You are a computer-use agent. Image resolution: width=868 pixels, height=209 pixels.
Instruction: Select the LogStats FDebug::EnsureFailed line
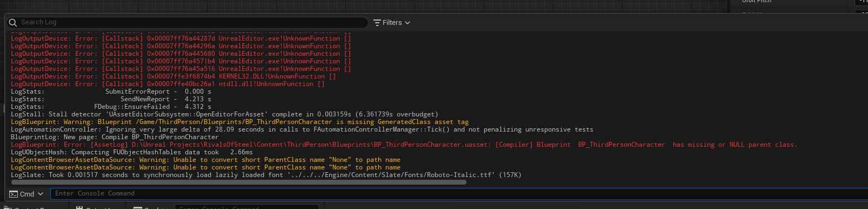pos(111,107)
